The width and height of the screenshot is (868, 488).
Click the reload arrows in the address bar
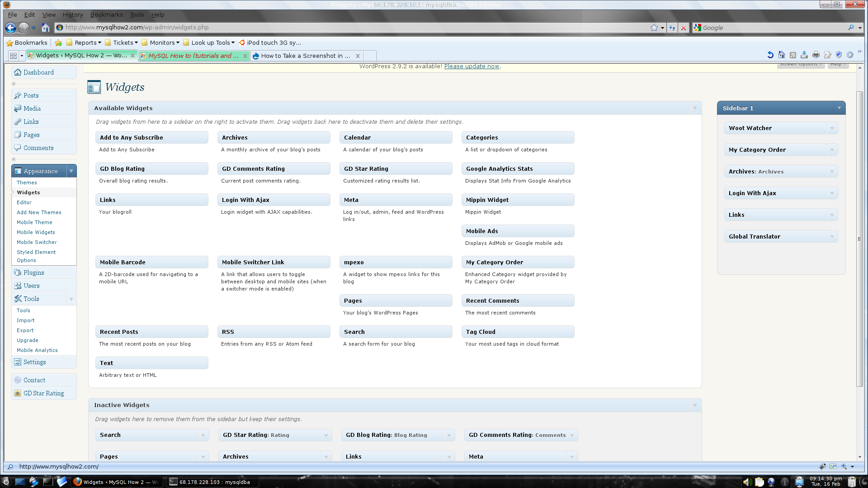[672, 28]
